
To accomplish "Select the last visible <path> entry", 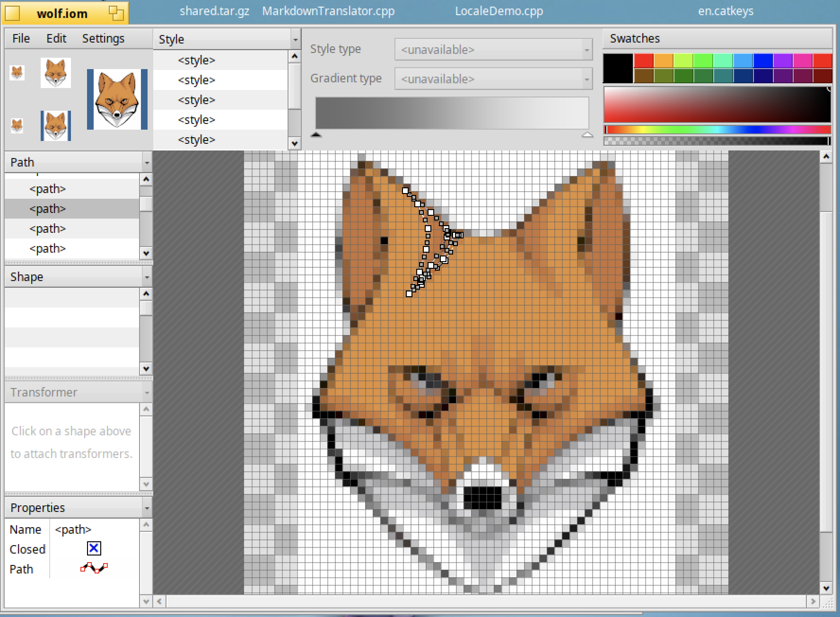I will coord(47,248).
